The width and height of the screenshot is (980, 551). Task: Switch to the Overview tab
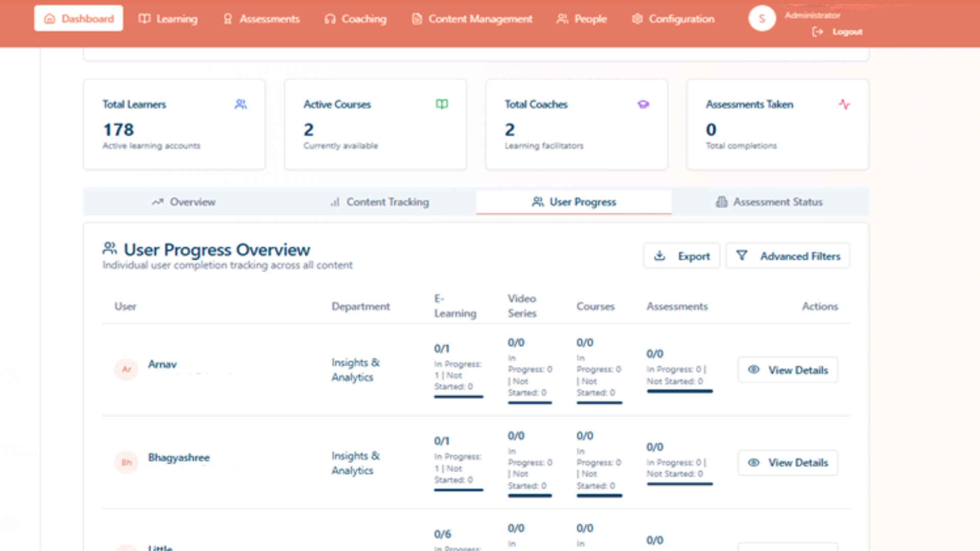point(184,202)
